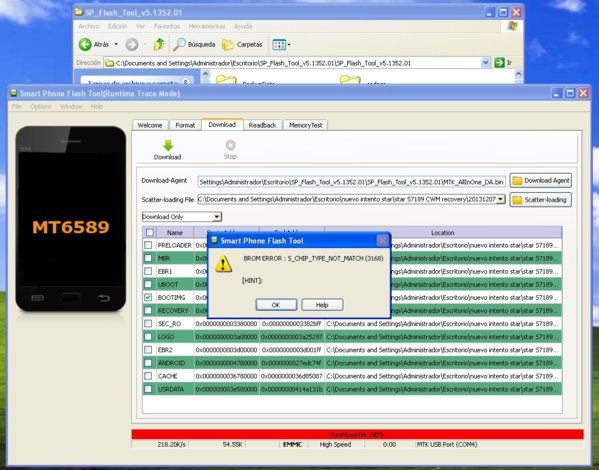The image size is (599, 470).
Task: Check the USRDATA partition checkbox
Action: 148,389
